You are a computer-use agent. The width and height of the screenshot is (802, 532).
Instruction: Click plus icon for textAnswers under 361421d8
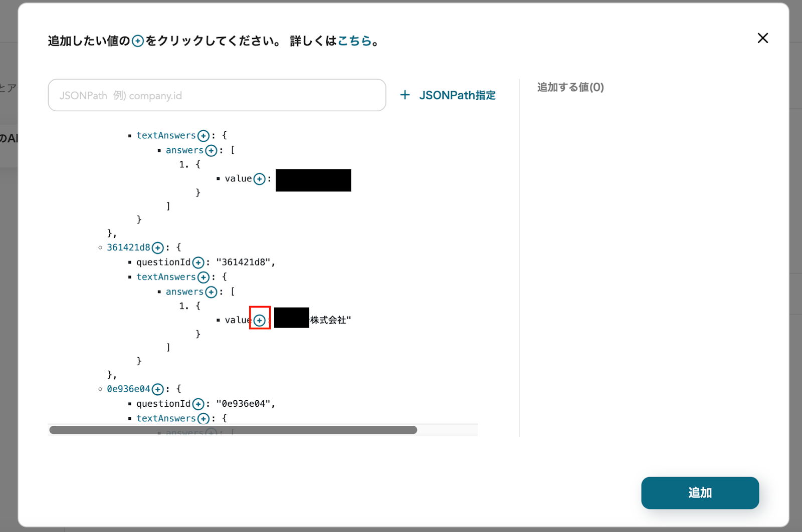[203, 277]
